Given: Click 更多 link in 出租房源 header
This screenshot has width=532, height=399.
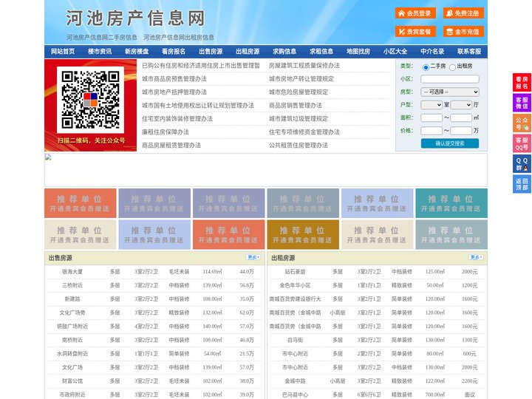Looking at the screenshot, I should (x=476, y=258).
